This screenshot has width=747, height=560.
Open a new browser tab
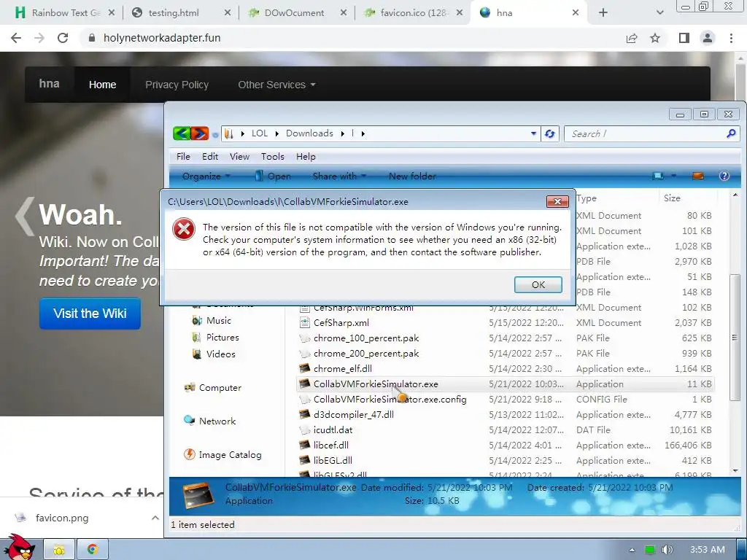pyautogui.click(x=603, y=13)
